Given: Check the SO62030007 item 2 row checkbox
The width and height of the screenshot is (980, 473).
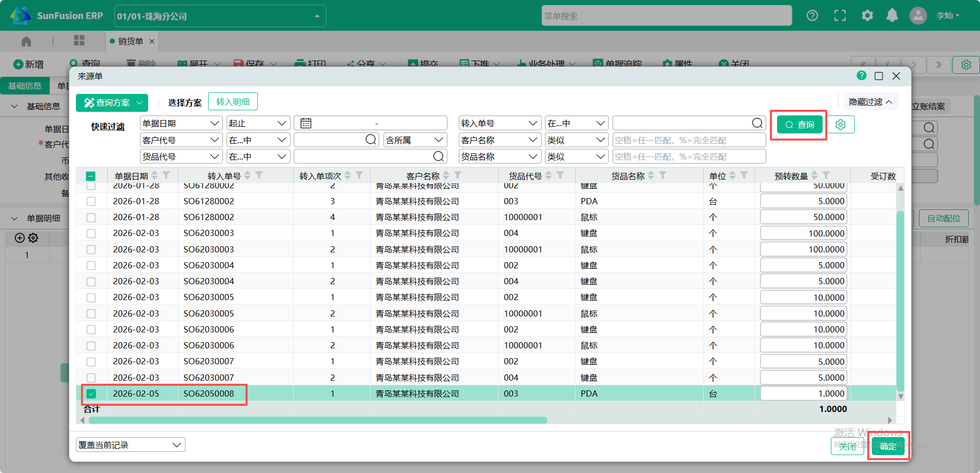Looking at the screenshot, I should (91, 378).
